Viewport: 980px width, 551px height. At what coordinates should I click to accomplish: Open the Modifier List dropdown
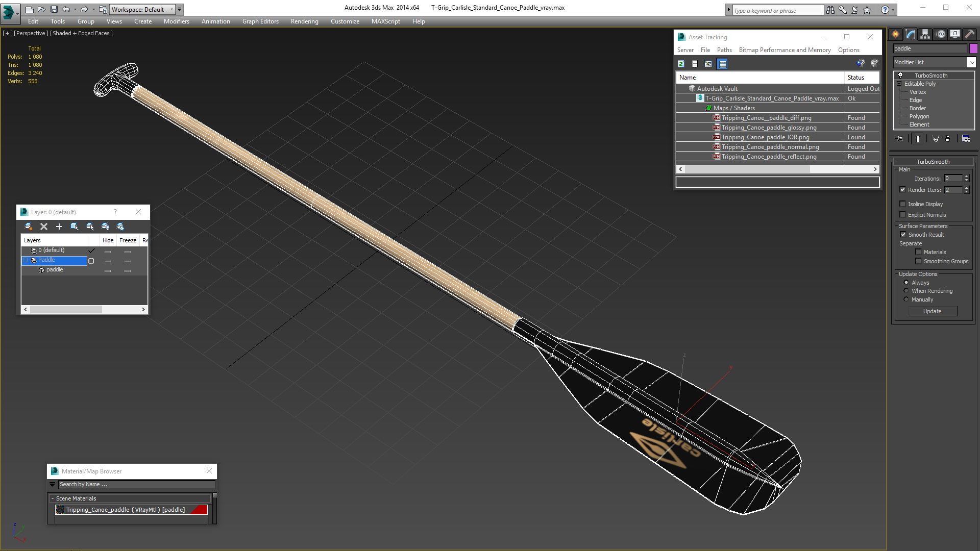(x=971, y=62)
